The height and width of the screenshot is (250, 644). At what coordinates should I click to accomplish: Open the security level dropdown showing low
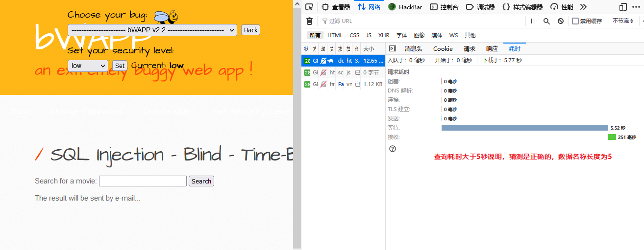click(88, 66)
